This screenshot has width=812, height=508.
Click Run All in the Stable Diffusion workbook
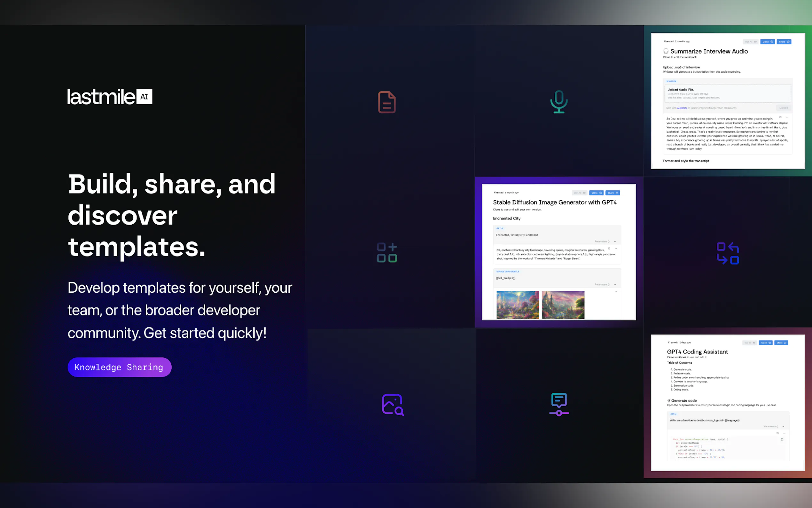(x=579, y=193)
